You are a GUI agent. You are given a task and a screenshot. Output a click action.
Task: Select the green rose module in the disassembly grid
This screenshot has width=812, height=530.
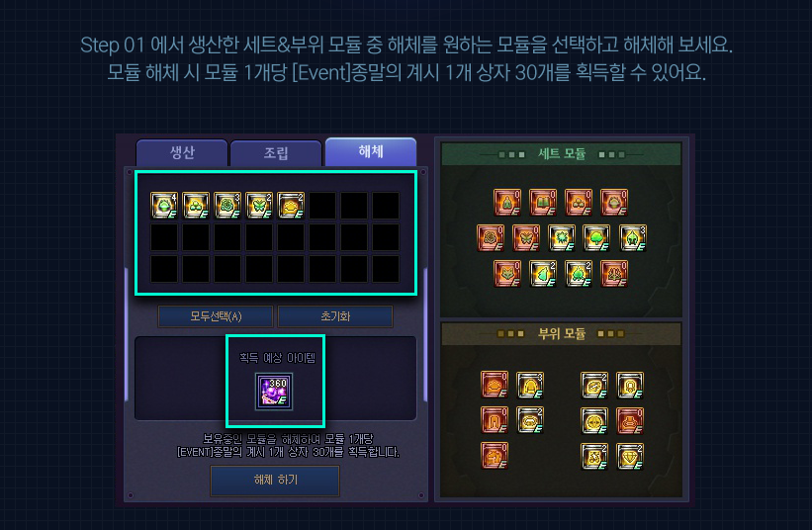pos(227,205)
